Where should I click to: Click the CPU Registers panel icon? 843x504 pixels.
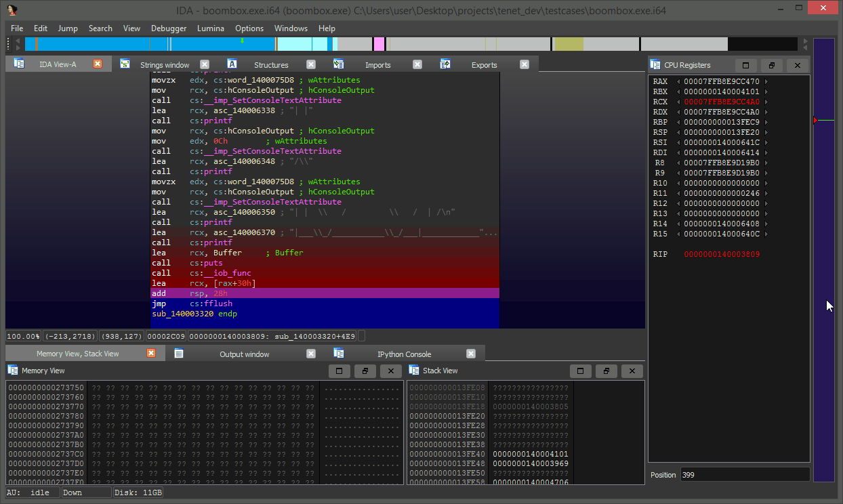pos(655,64)
